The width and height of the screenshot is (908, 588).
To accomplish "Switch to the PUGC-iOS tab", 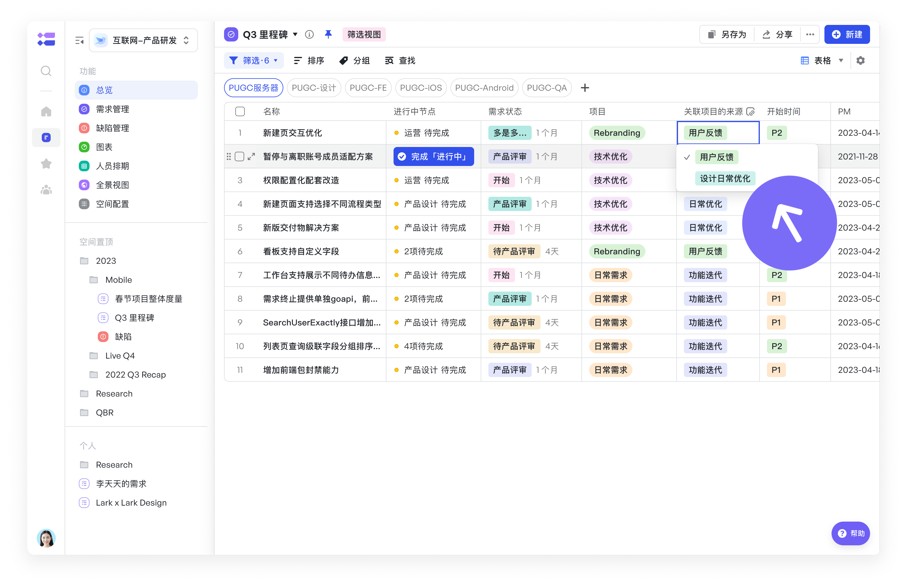I will click(x=421, y=88).
